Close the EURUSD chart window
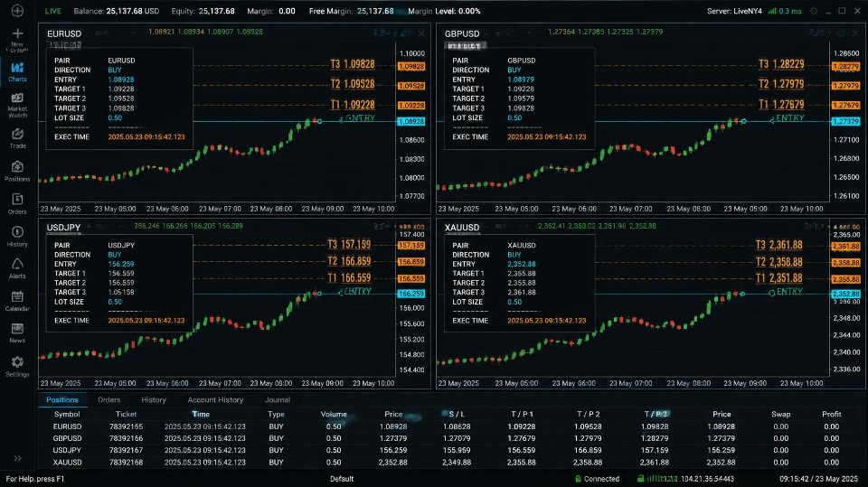 (421, 33)
